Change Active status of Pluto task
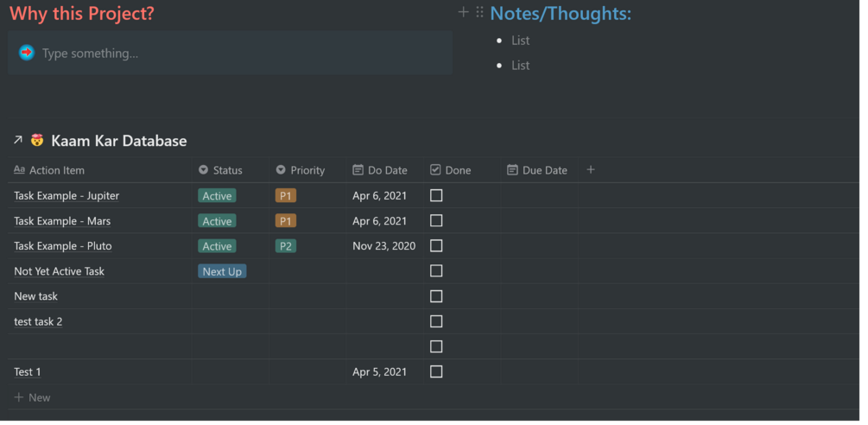The image size is (868, 425). [217, 246]
